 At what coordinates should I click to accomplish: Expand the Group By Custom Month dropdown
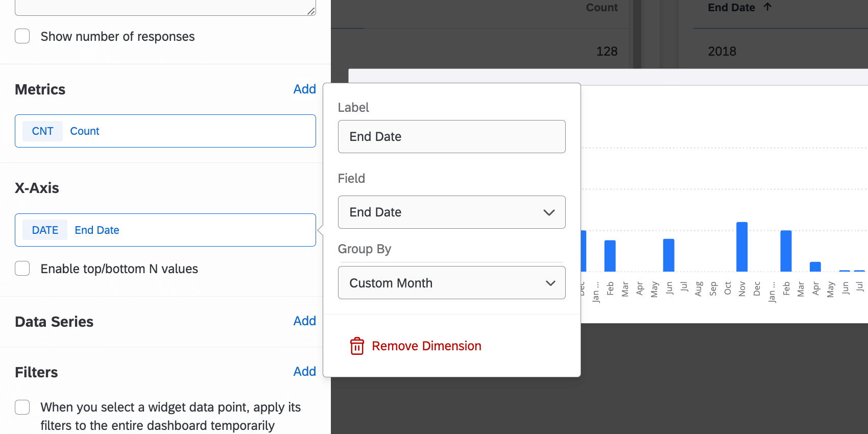[x=451, y=283]
